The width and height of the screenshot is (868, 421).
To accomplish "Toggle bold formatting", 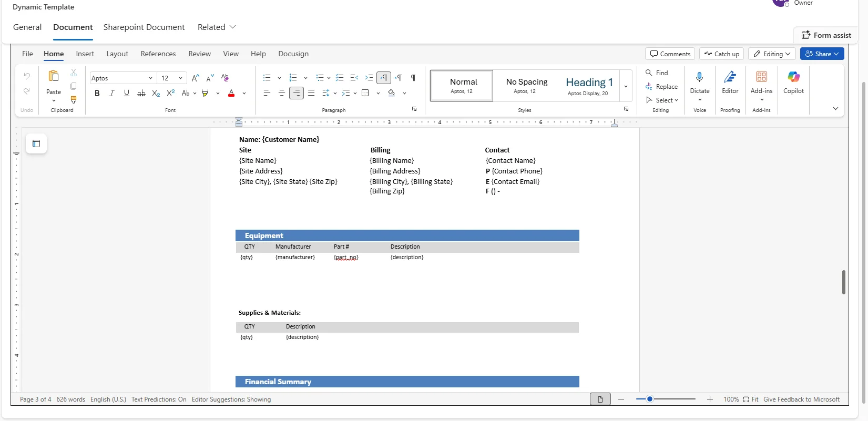I will coord(97,93).
